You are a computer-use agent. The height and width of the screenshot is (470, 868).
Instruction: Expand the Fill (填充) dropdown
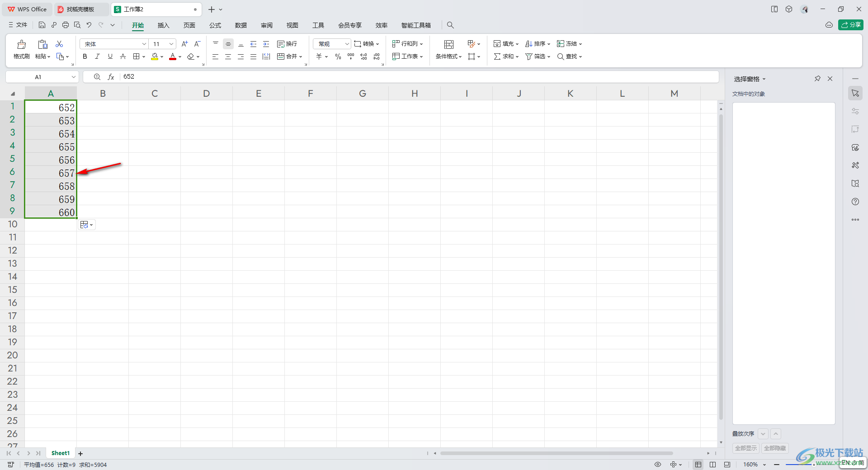[517, 44]
